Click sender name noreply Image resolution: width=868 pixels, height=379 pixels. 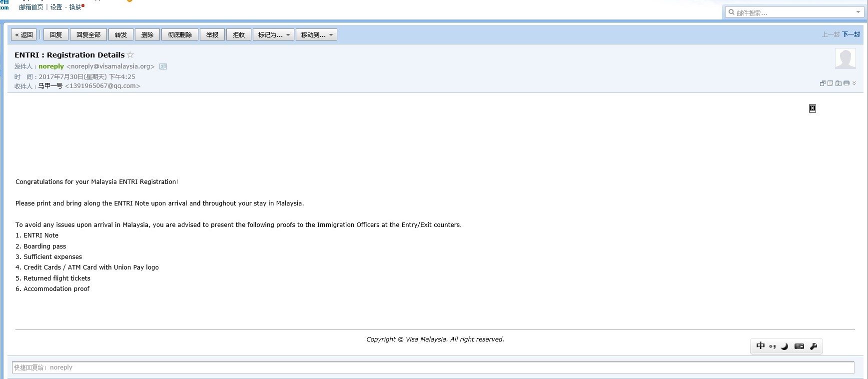pos(51,66)
